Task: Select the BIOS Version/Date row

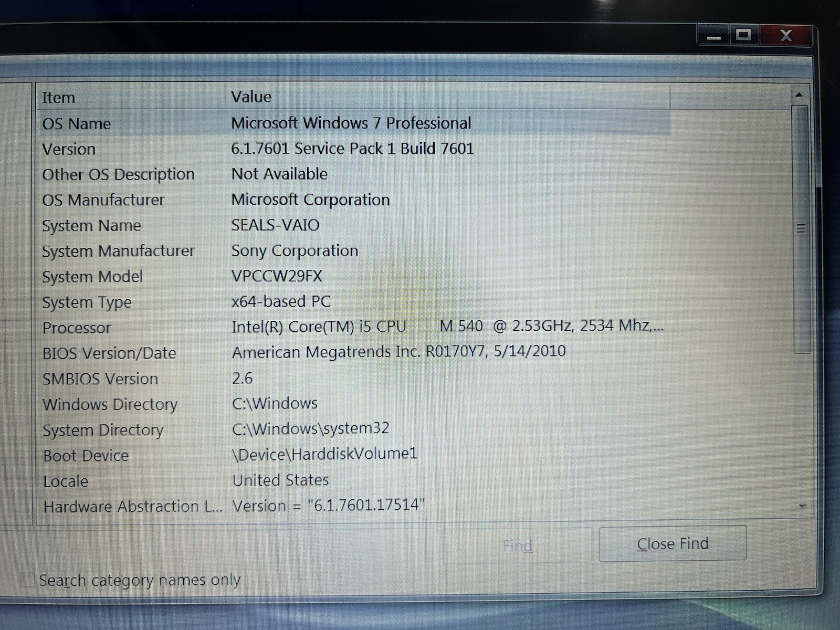Action: tap(354, 353)
